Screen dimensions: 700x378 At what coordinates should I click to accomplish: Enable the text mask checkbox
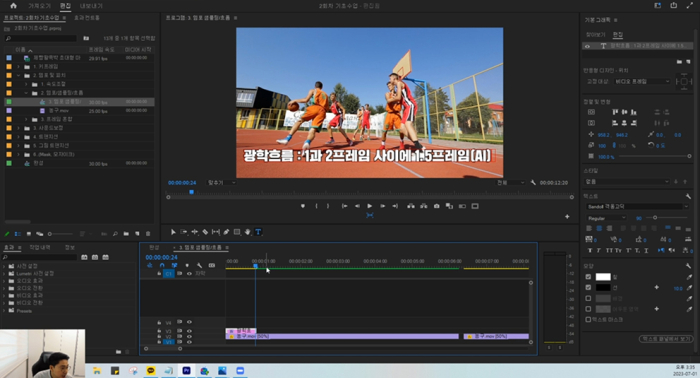click(x=588, y=320)
